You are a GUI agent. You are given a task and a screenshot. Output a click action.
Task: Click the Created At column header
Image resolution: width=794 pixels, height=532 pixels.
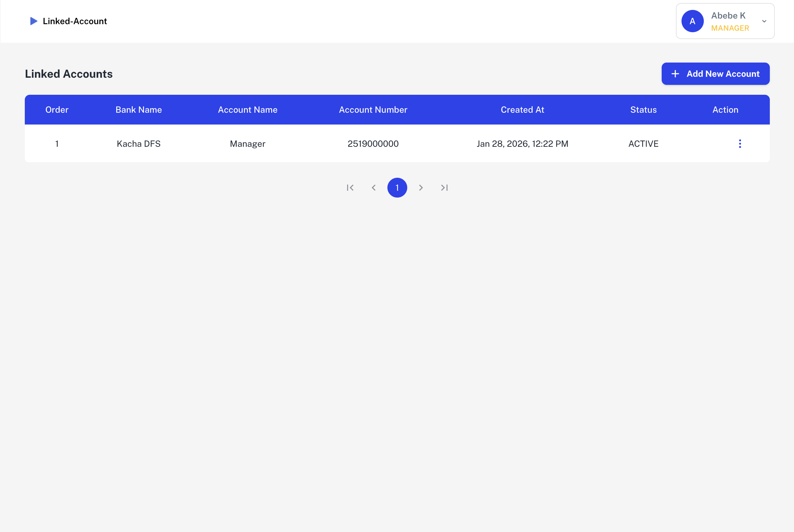tap(522, 110)
